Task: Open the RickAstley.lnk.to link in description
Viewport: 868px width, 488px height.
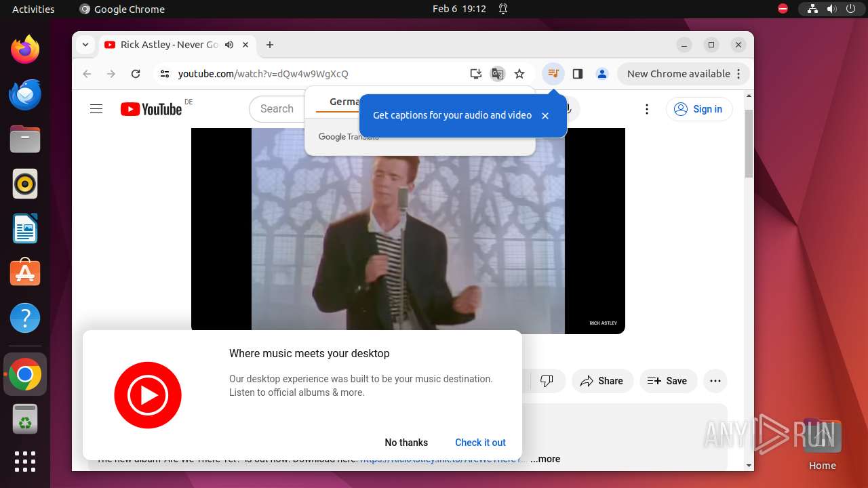Action: (x=443, y=460)
